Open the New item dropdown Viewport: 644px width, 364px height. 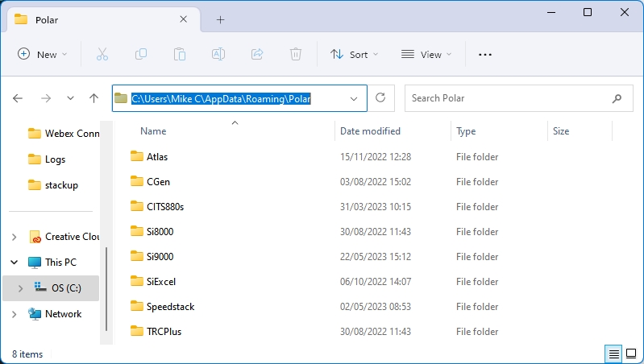click(x=42, y=54)
